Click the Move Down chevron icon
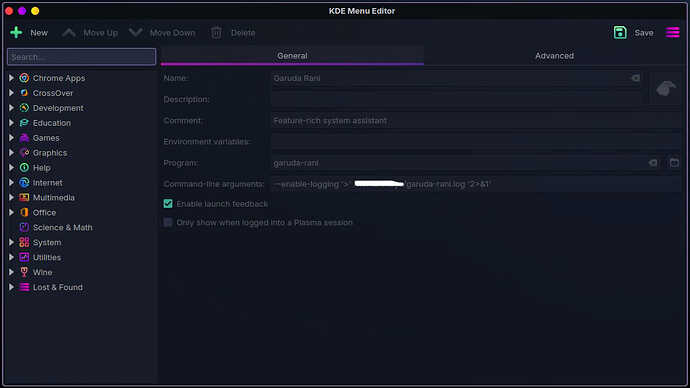Screen dimensions: 690x388 [136, 33]
